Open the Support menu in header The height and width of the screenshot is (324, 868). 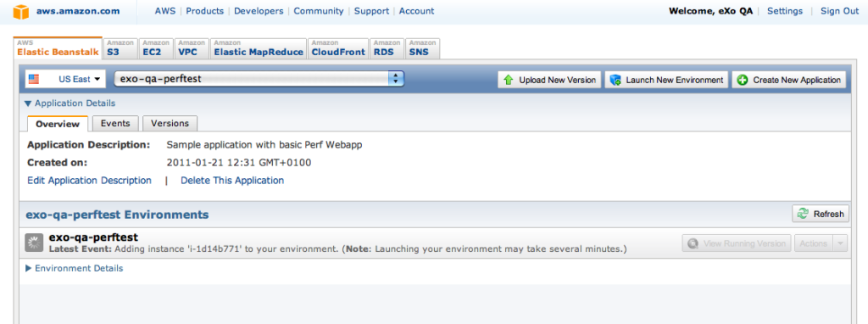pyautogui.click(x=371, y=11)
